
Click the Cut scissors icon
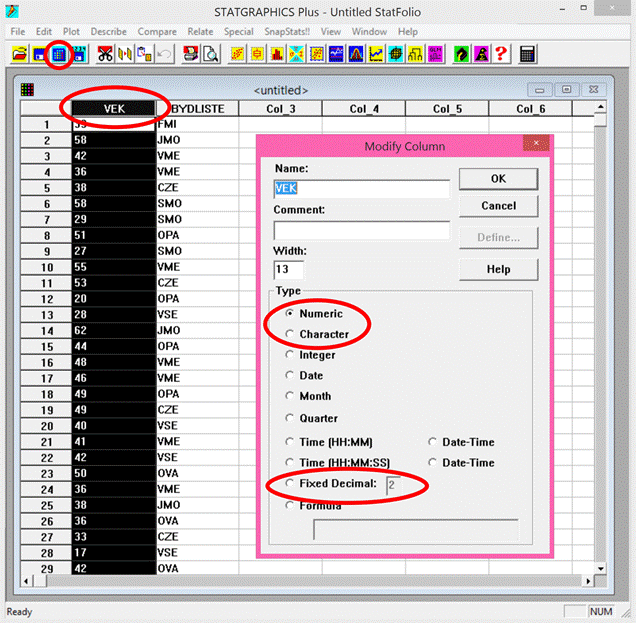click(x=105, y=54)
